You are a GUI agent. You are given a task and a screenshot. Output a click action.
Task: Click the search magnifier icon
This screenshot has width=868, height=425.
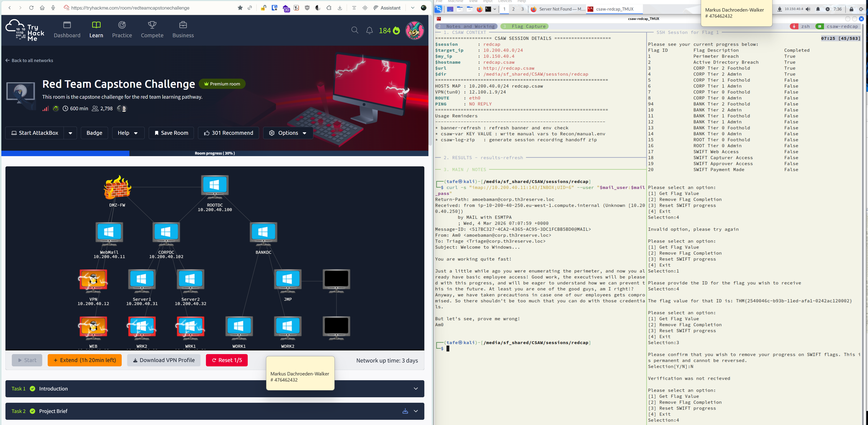354,30
